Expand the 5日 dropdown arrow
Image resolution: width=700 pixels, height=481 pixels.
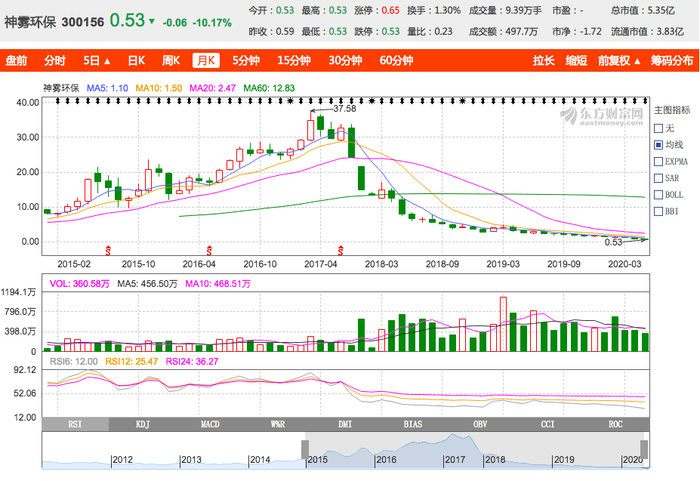(107, 61)
